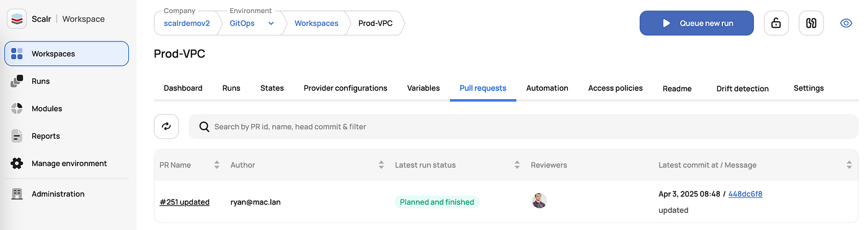
Task: Click the reviewer avatar thumbnail
Action: point(539,201)
